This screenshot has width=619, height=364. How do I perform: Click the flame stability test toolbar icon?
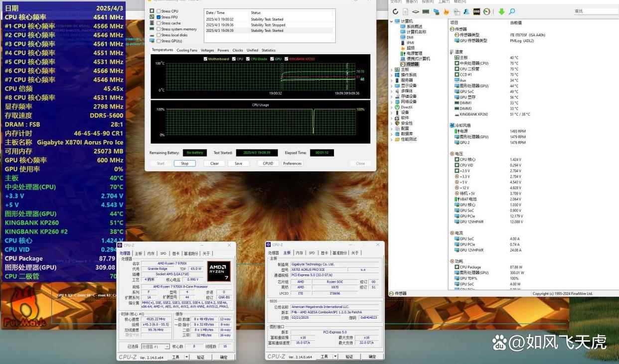(x=446, y=11)
